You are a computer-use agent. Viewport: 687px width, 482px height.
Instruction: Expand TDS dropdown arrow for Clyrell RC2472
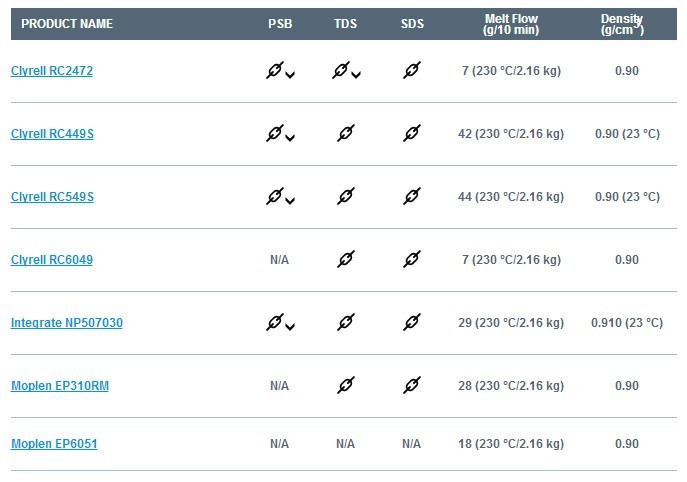tap(356, 75)
